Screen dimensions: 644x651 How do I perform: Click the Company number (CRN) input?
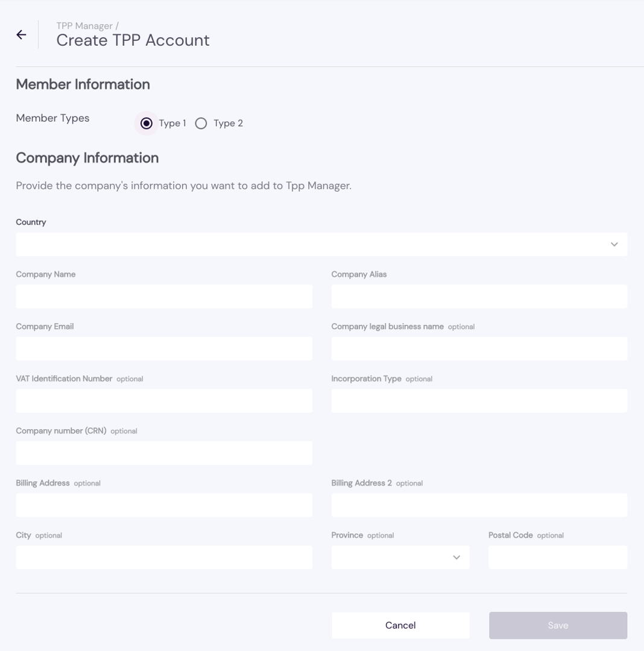coord(164,453)
